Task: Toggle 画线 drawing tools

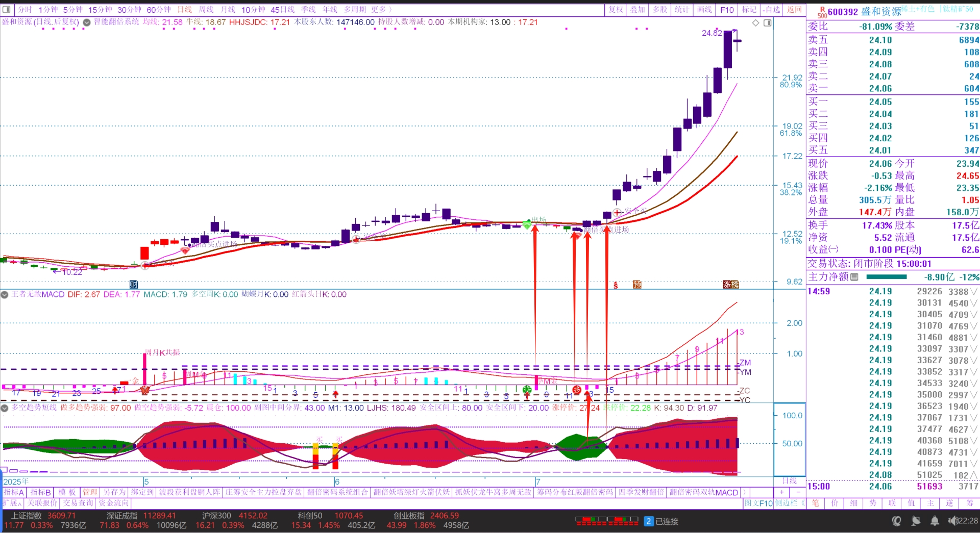Action: (x=704, y=10)
